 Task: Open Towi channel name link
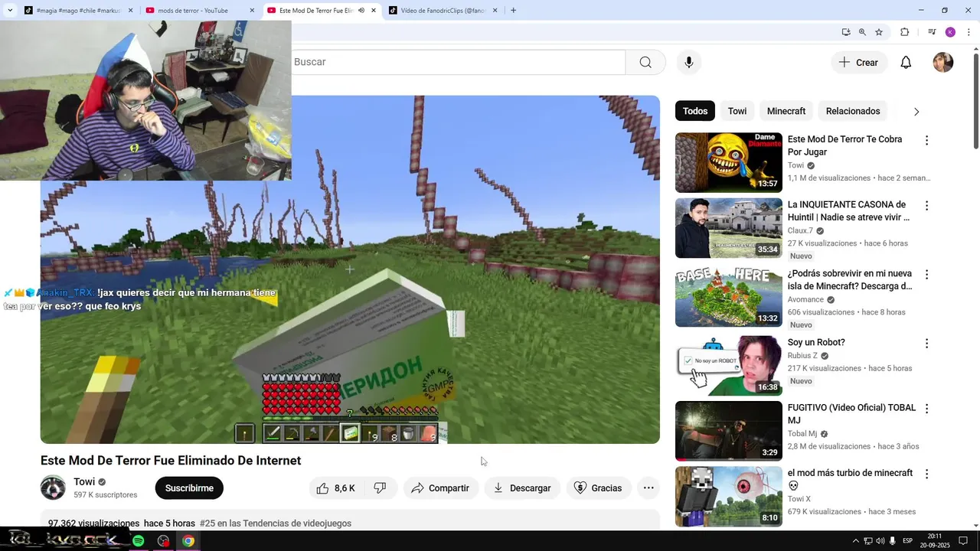(84, 482)
